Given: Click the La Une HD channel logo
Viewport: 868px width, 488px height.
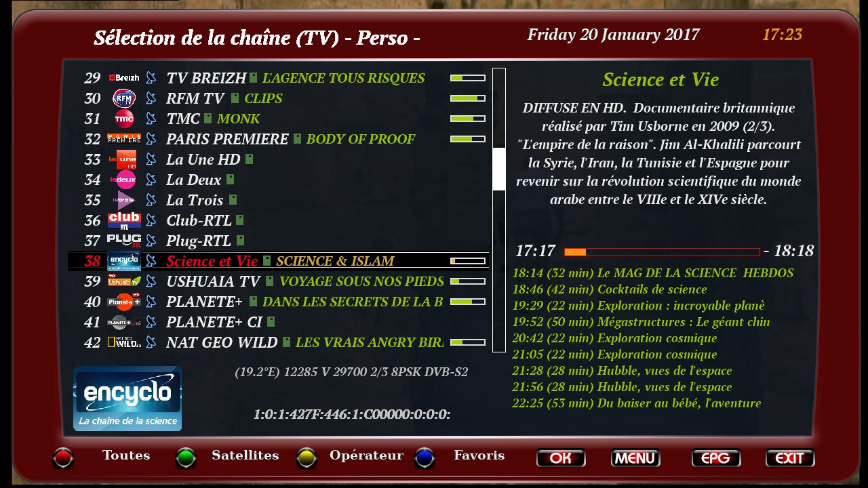Looking at the screenshot, I should click(124, 159).
